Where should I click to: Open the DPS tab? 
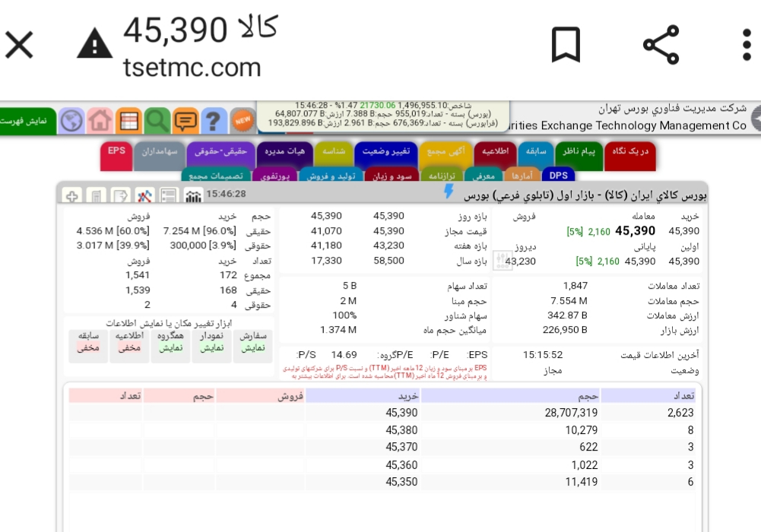(x=559, y=175)
